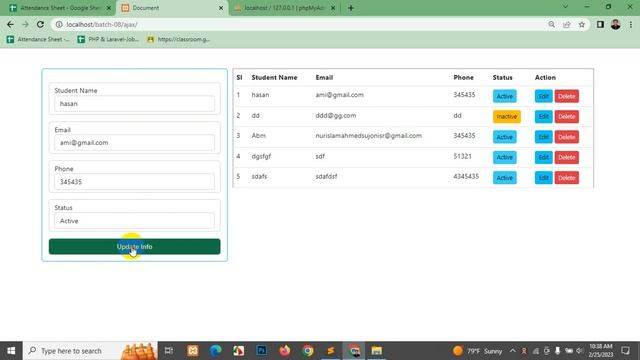
Task: Click the browser forward arrow
Action: pyautogui.click(x=25, y=24)
